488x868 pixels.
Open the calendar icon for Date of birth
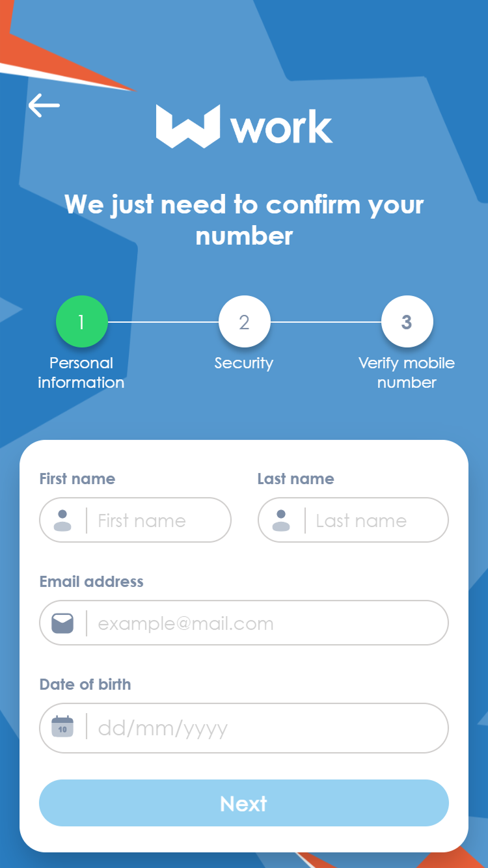point(62,726)
